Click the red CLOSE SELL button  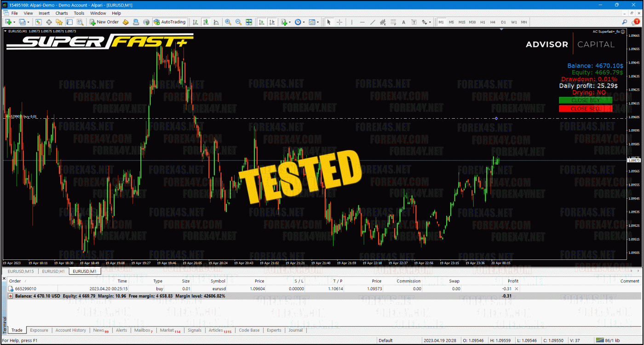(585, 109)
